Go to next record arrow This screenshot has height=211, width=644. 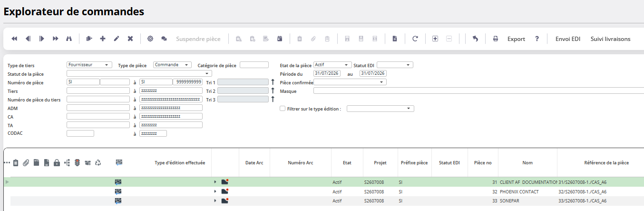(x=42, y=39)
